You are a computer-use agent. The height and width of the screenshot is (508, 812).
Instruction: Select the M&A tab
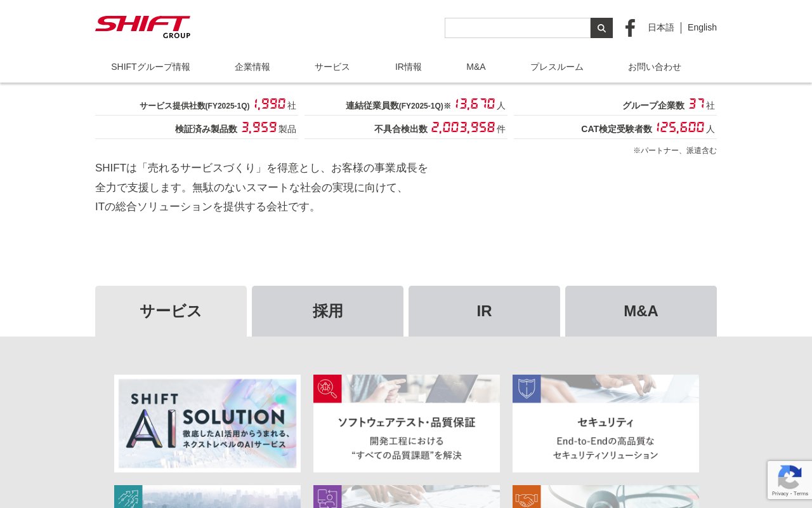click(641, 311)
